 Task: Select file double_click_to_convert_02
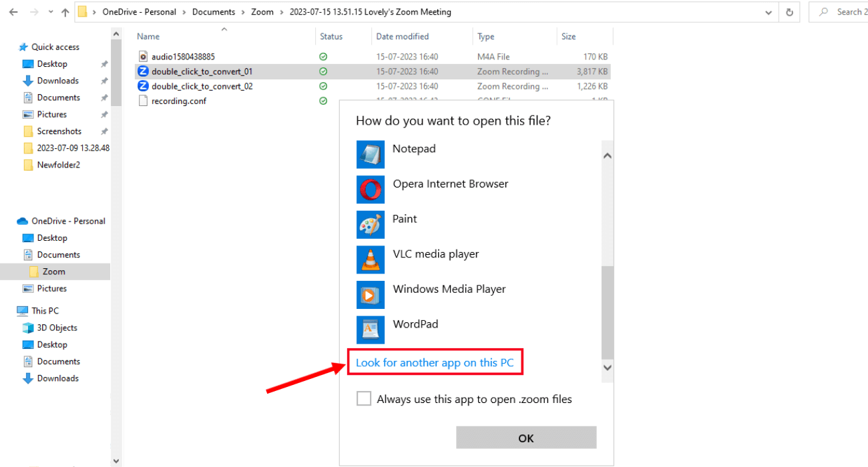[x=202, y=86]
